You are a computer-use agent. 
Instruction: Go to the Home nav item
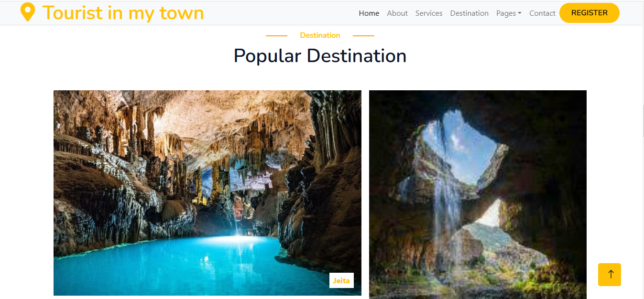(x=369, y=13)
